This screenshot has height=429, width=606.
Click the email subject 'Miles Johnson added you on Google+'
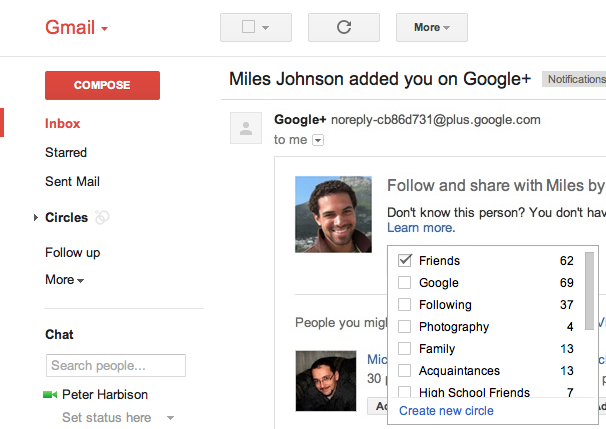[x=380, y=79]
